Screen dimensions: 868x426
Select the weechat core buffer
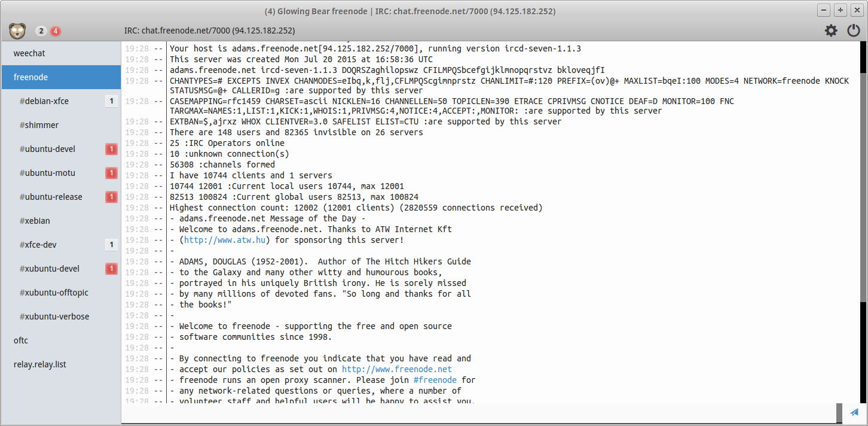[29, 53]
